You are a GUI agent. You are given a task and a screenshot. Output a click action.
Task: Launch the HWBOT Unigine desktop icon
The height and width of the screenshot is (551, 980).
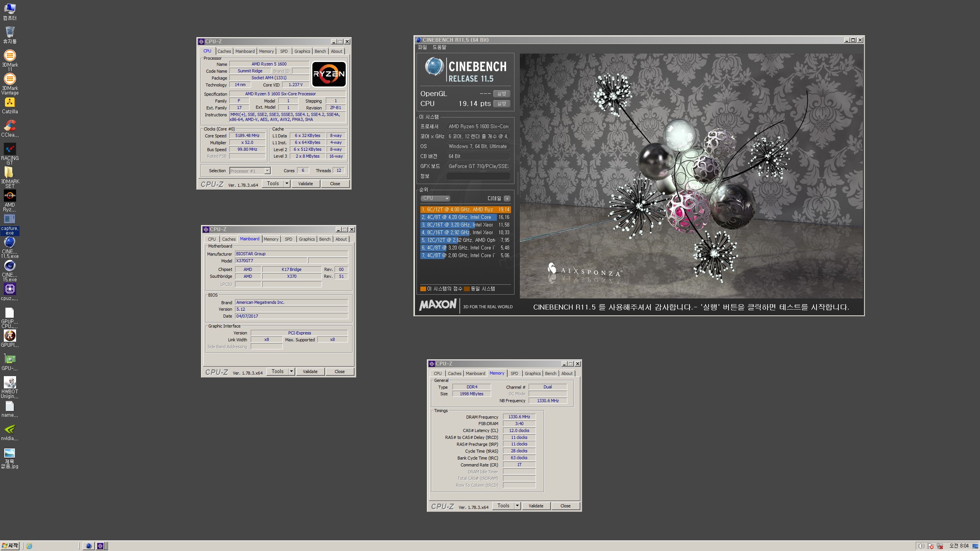coord(10,387)
